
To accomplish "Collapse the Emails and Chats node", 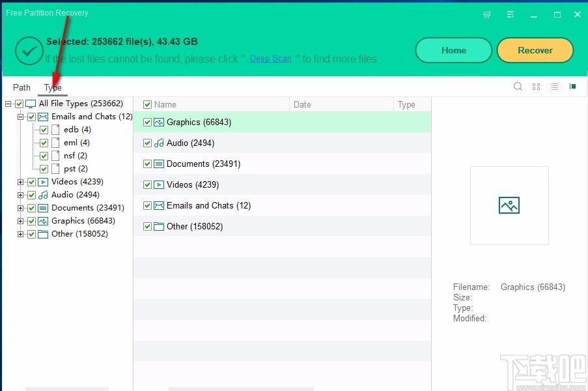I will (21, 117).
